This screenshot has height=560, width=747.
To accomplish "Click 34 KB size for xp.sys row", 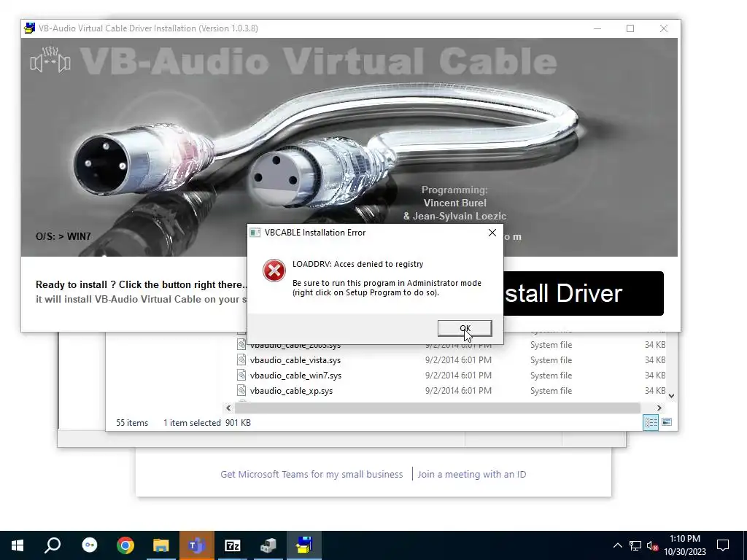I will (x=655, y=391).
